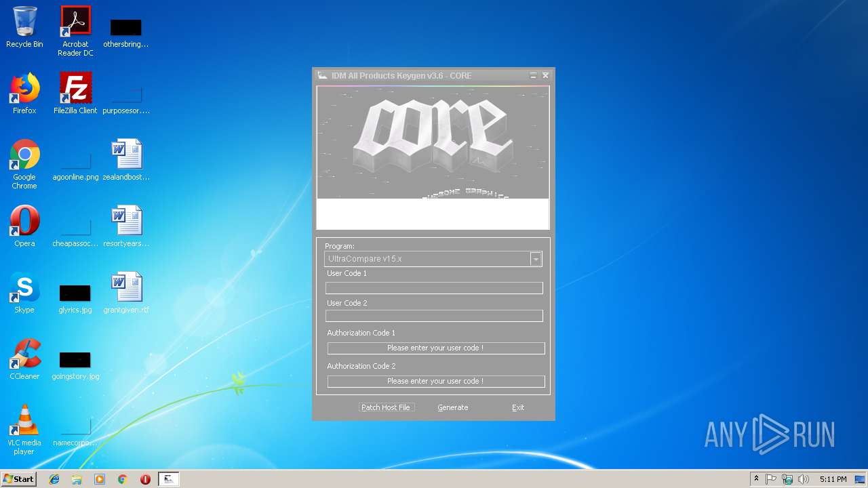Focus the User Code 1 field
The image size is (868, 488).
tap(434, 288)
